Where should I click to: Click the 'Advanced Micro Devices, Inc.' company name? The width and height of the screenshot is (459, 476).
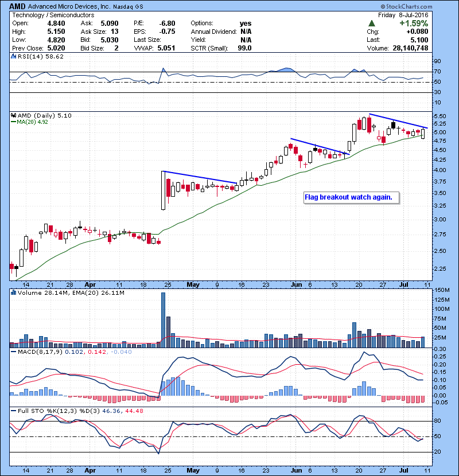point(69,6)
